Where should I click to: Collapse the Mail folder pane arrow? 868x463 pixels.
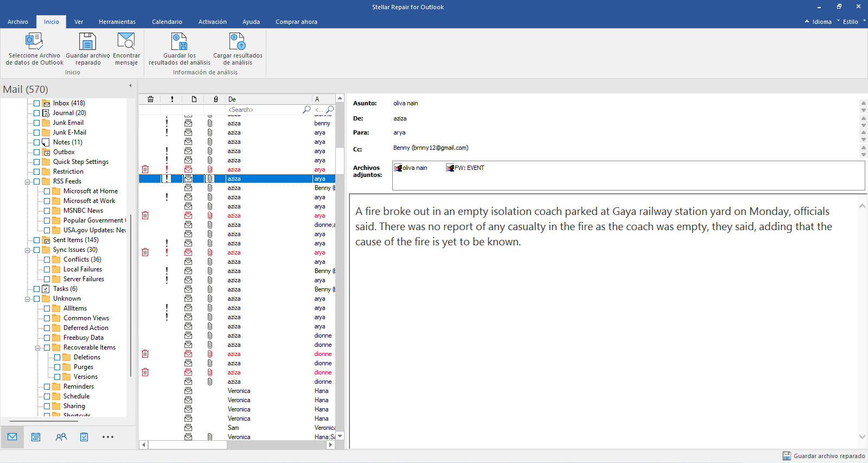click(130, 86)
